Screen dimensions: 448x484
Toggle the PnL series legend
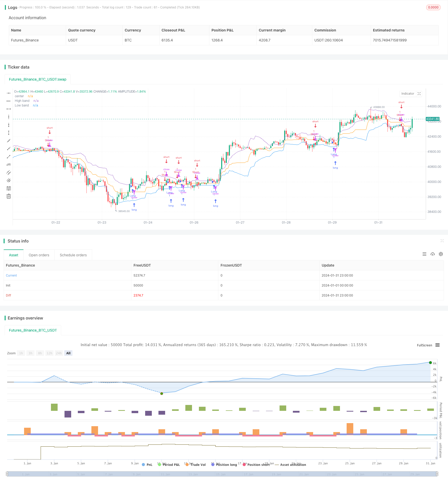tap(147, 465)
